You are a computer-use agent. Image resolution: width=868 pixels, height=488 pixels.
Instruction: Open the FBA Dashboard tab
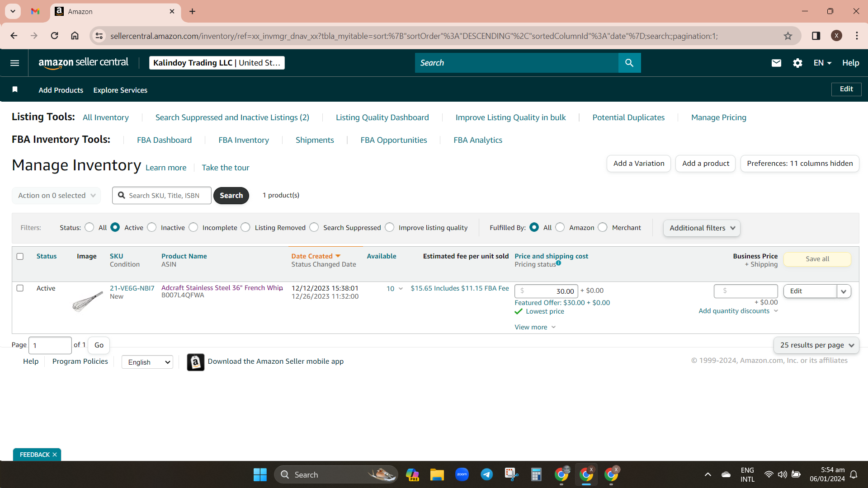[165, 140]
